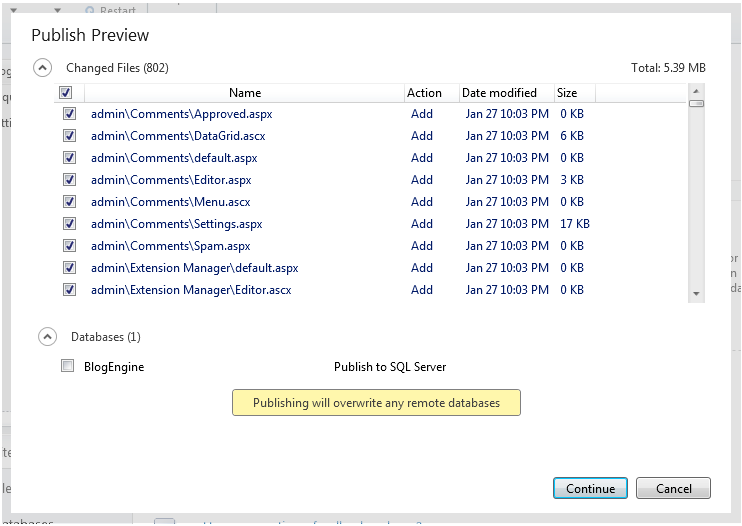Uncheck admin\Comments\Approved.aspx file
Image resolution: width=742 pixels, height=526 pixels.
[70, 114]
